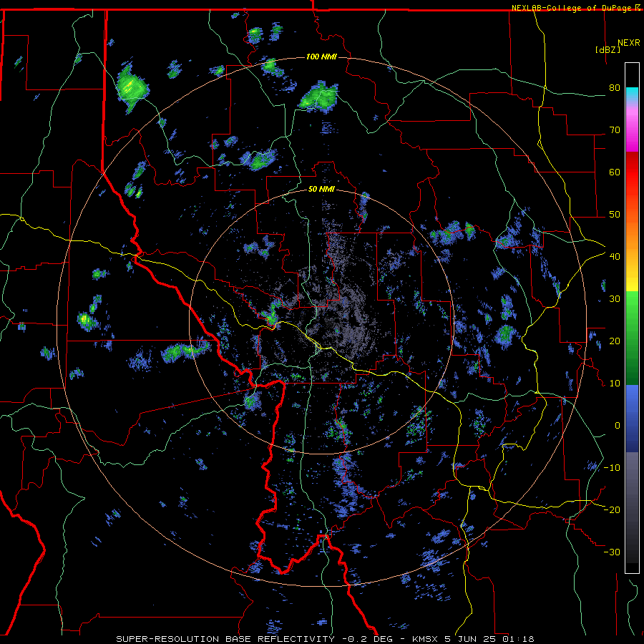Select the 40 value on the dBZ scale
The image size is (644, 644).
tap(615, 256)
